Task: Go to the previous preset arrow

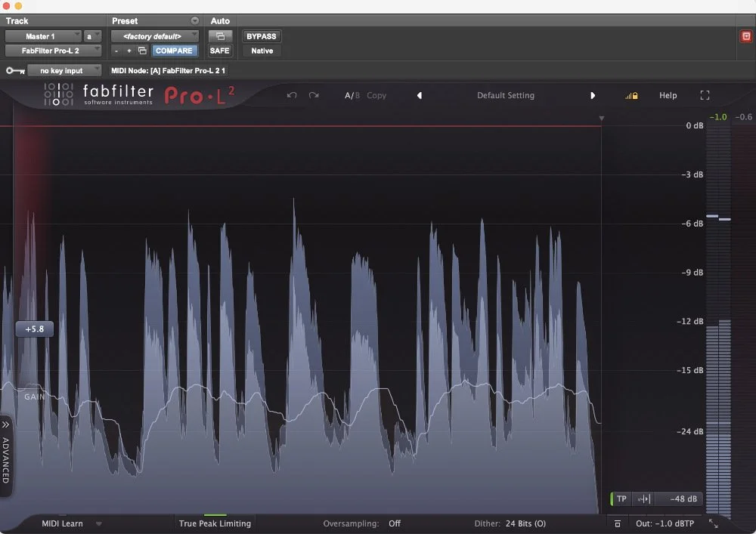Action: tap(420, 95)
